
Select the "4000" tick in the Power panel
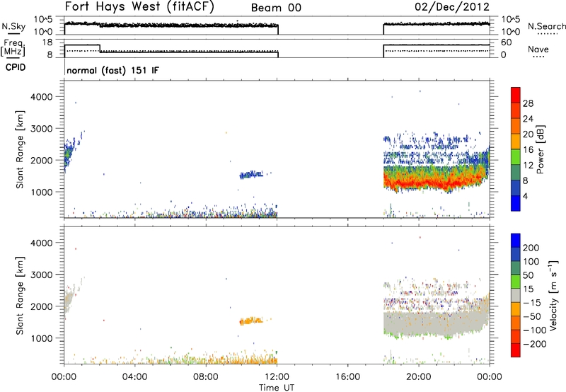coord(42,97)
